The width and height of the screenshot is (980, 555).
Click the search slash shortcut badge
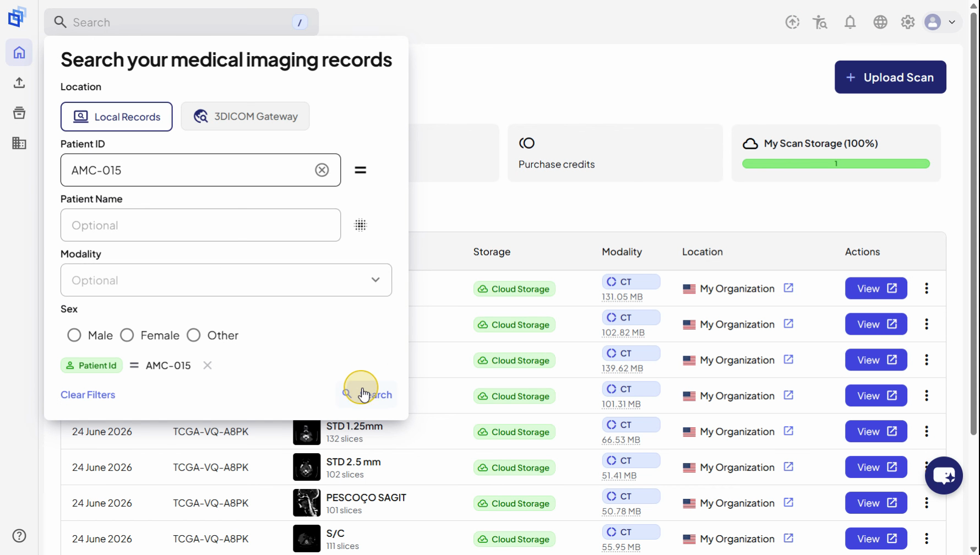(x=300, y=23)
